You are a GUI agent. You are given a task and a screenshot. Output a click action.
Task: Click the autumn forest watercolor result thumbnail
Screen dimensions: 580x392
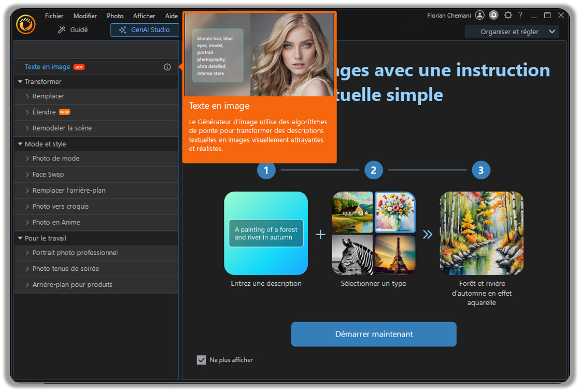[481, 233]
